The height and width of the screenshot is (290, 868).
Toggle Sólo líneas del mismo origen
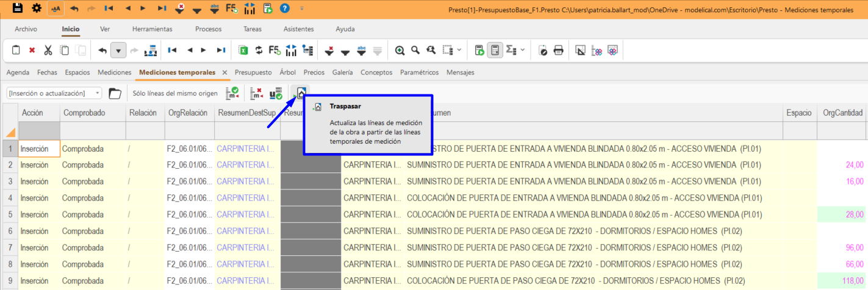pos(175,93)
